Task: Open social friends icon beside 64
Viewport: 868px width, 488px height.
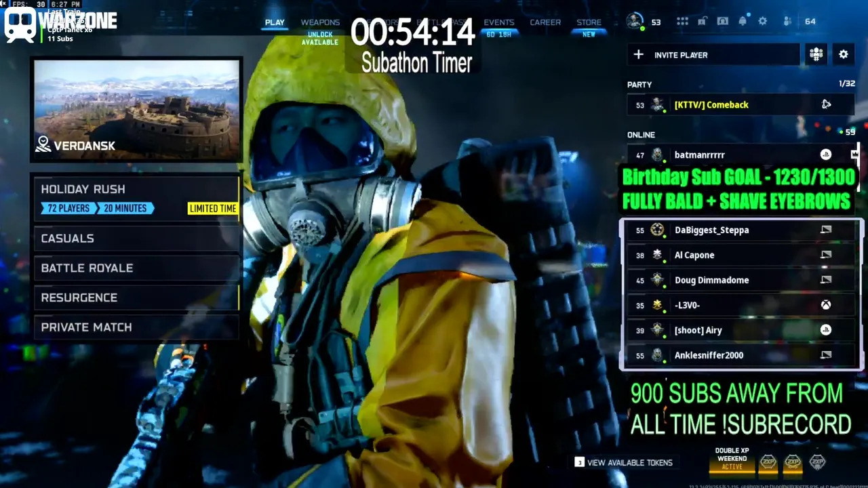Action: tap(788, 21)
